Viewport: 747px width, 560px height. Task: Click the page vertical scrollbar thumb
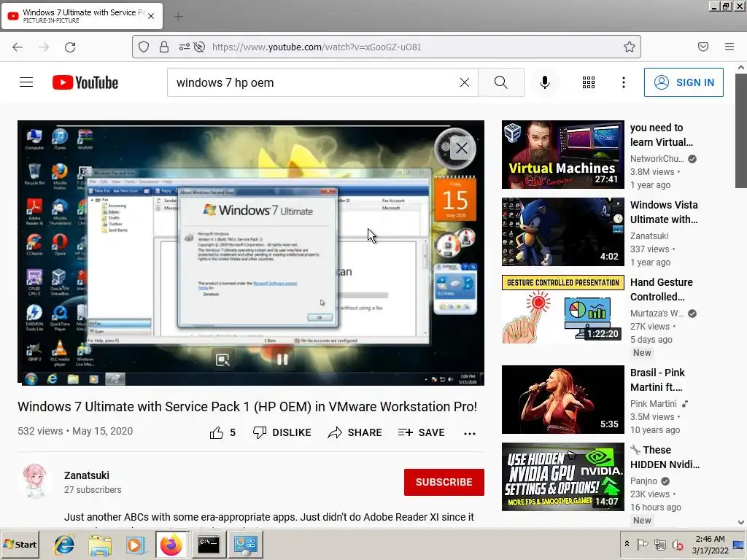[x=741, y=131]
